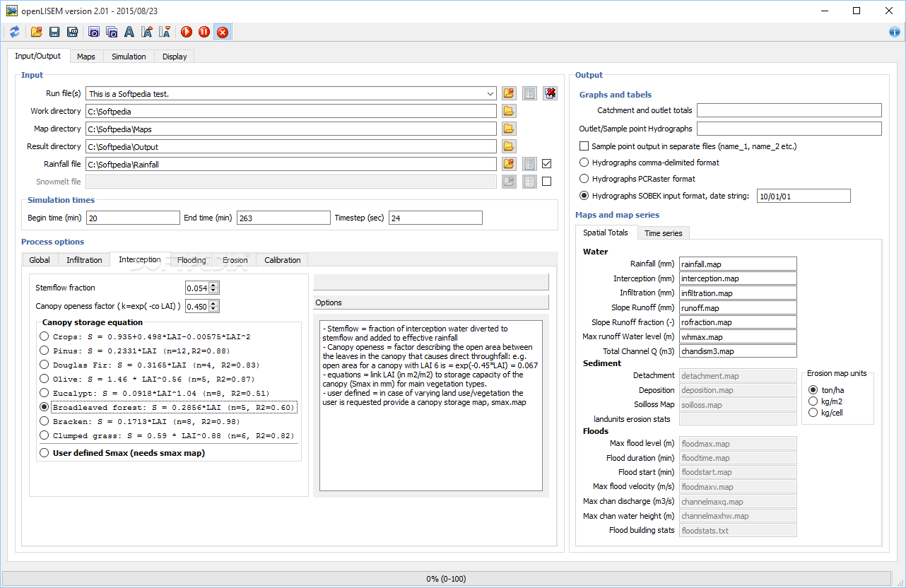
Task: Enable the Snowmelt file checkbox
Action: (546, 181)
